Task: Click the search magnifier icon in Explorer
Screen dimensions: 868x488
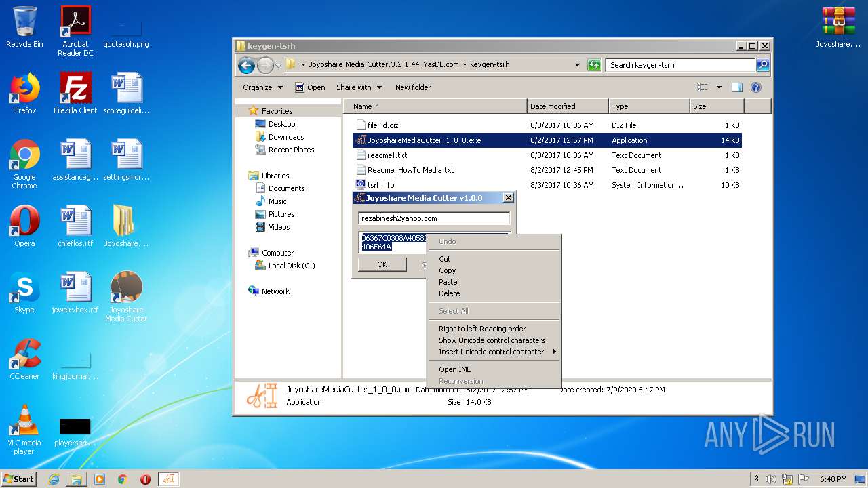Action: tap(763, 65)
